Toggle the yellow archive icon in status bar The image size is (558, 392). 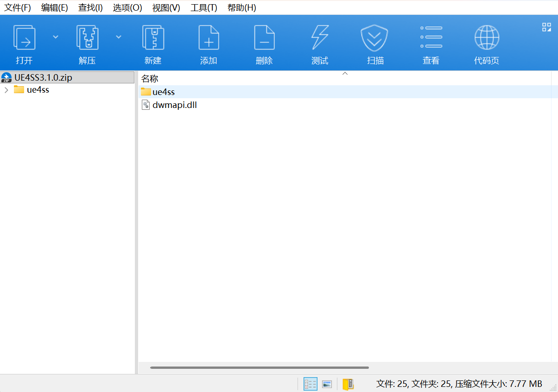point(348,384)
